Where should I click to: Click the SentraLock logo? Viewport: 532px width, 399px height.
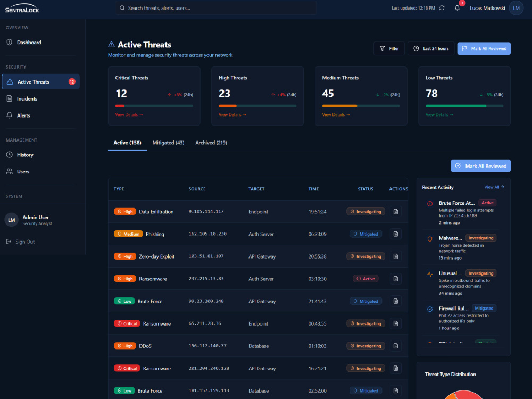[x=22, y=8]
